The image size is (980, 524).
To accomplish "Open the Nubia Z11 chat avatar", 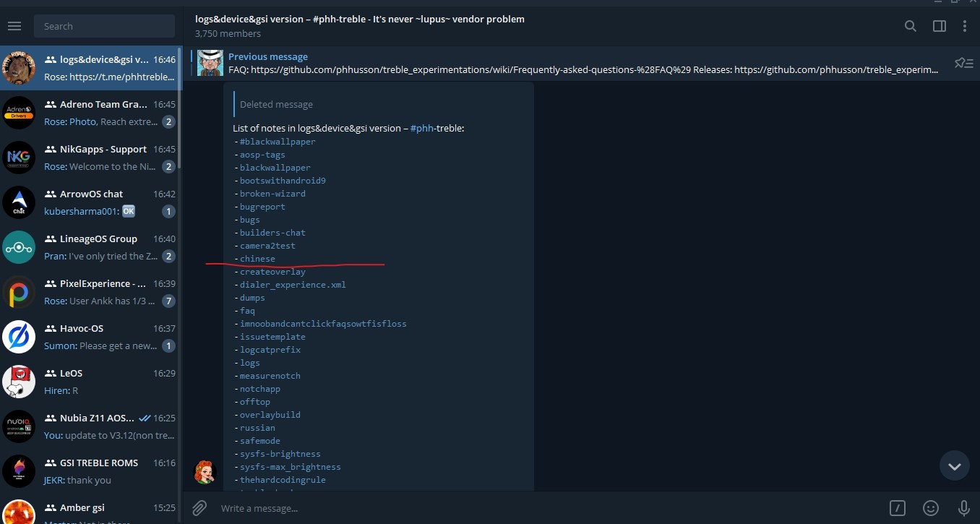I will (x=19, y=426).
